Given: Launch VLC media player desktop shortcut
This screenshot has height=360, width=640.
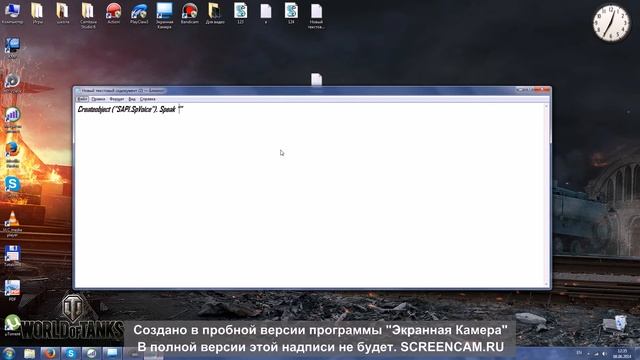Looking at the screenshot, I should pos(12,224).
